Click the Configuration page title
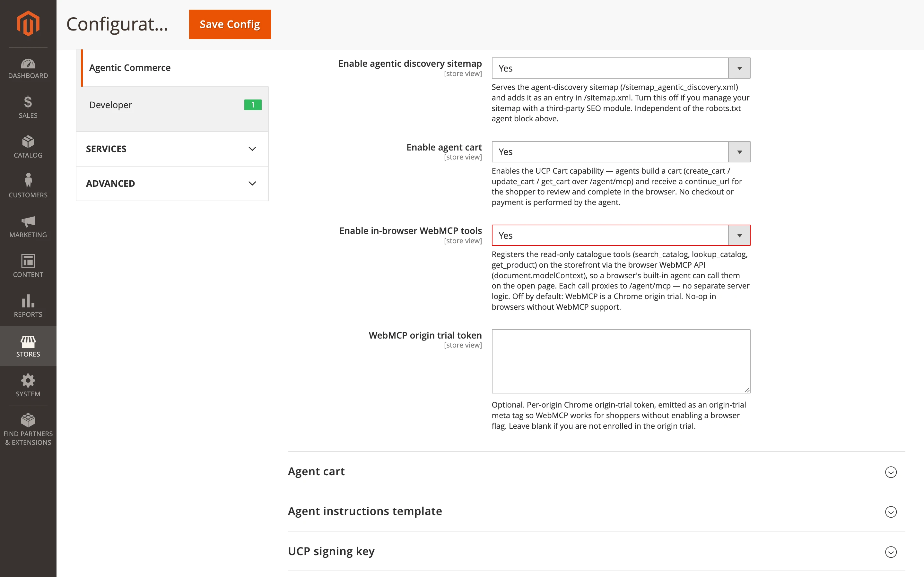The image size is (924, 577). (x=117, y=24)
